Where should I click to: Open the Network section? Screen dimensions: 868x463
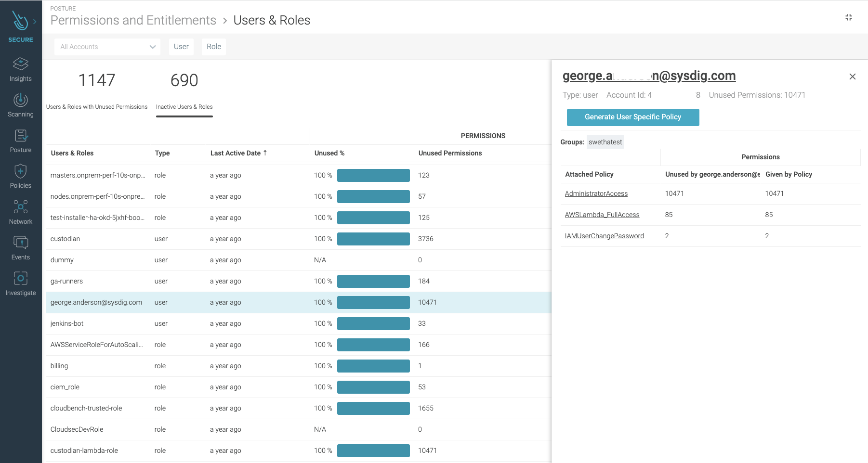coord(21,213)
